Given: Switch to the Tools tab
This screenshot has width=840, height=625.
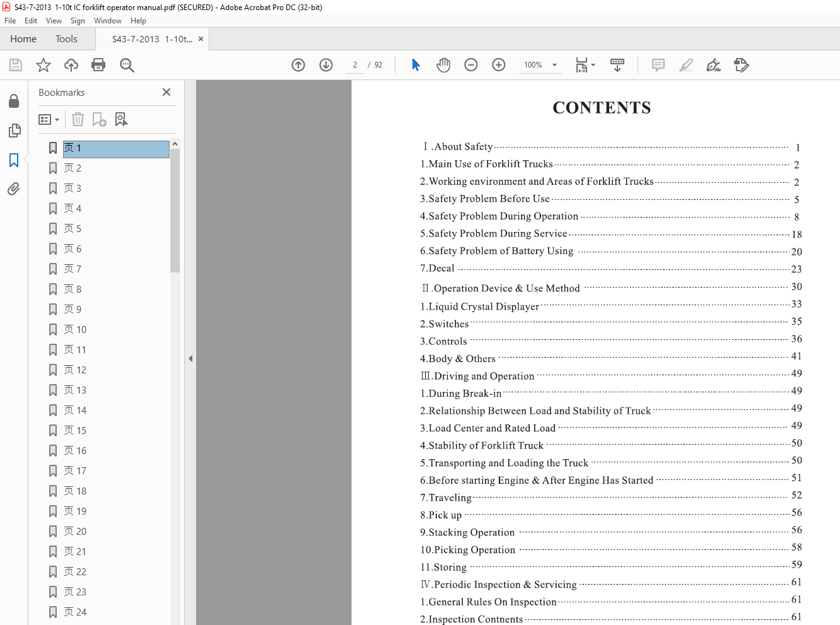Looking at the screenshot, I should pos(66,39).
